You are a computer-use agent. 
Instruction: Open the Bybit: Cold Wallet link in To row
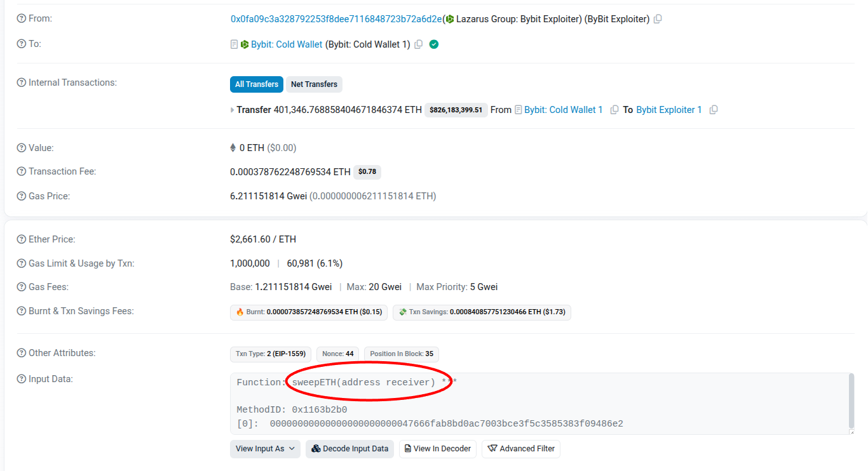point(287,44)
